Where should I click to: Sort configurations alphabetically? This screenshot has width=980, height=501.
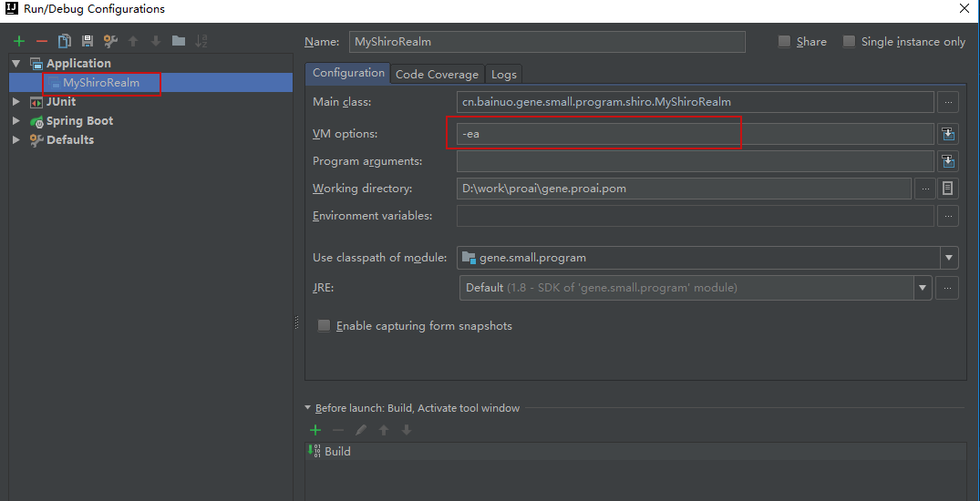pos(201,41)
